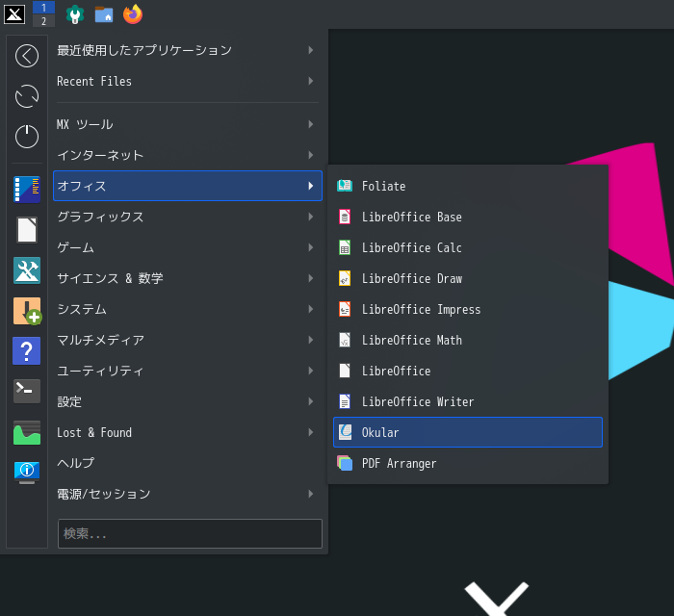Click the LibreOffice Impress label
Screen dimensions: 674x616
422,309
